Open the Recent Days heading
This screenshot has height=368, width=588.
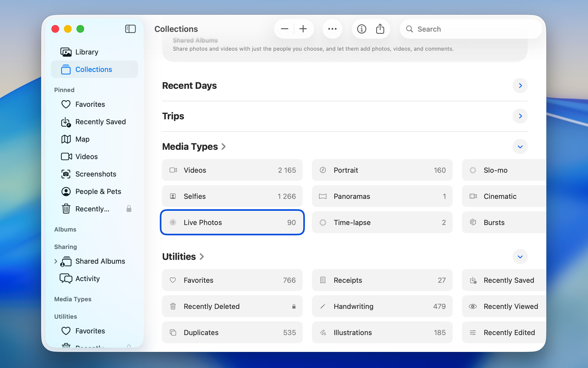(x=189, y=86)
